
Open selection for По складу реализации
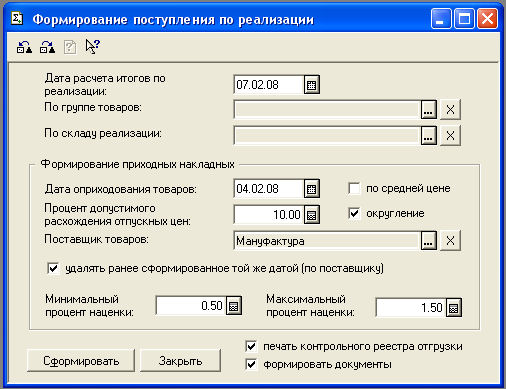(x=428, y=135)
